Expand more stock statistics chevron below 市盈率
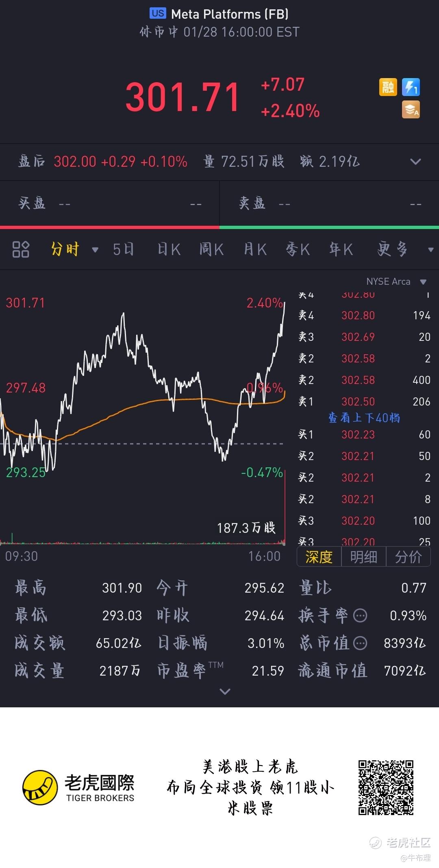 [225, 691]
